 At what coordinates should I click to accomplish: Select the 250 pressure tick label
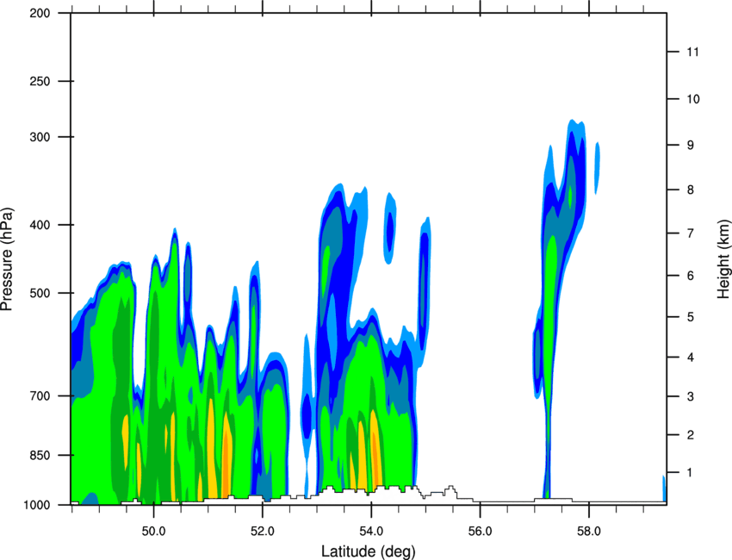tap(40, 81)
